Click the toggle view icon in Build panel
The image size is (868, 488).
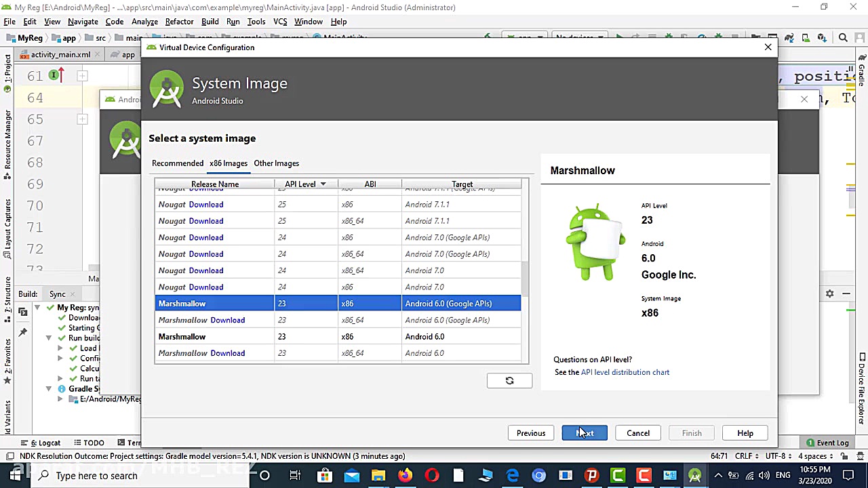[22, 311]
